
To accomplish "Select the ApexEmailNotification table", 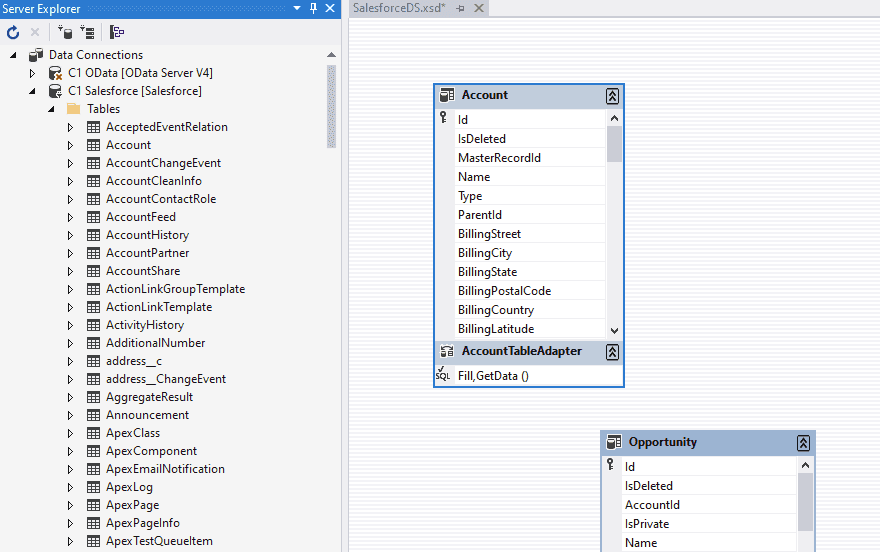I will (x=165, y=469).
